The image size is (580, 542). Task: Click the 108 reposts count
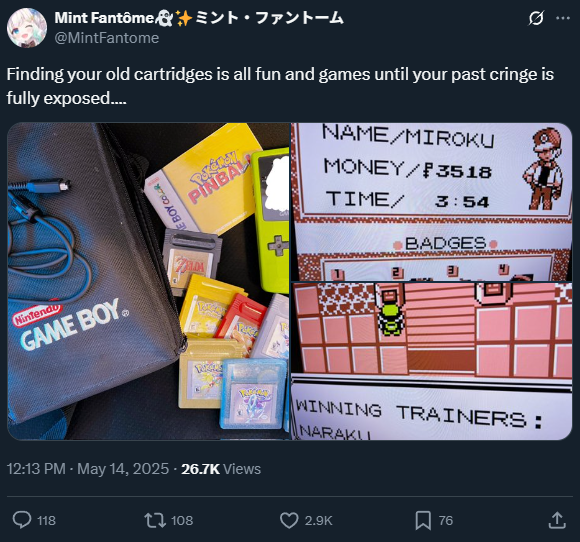pyautogui.click(x=182, y=521)
